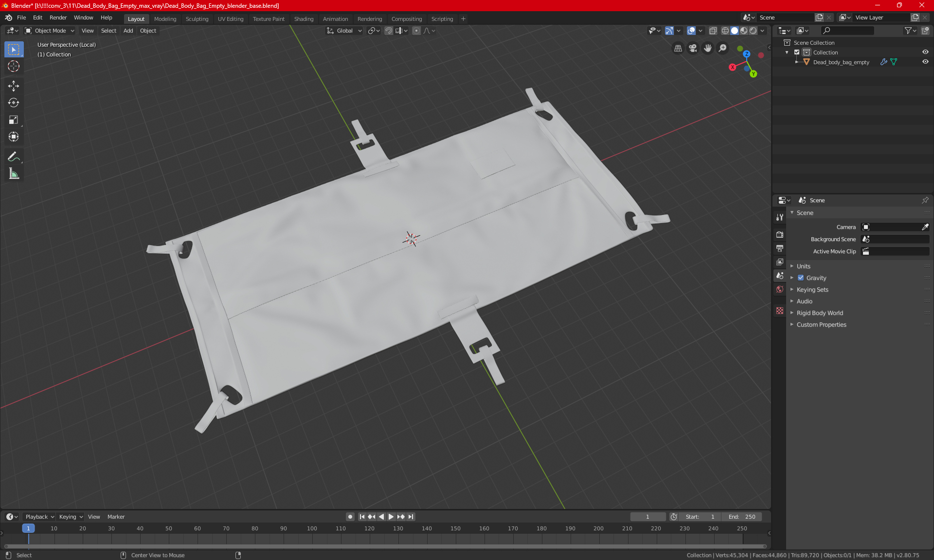Toggle camera view icon in viewport
Image resolution: width=934 pixels, height=560 pixels.
(x=693, y=48)
